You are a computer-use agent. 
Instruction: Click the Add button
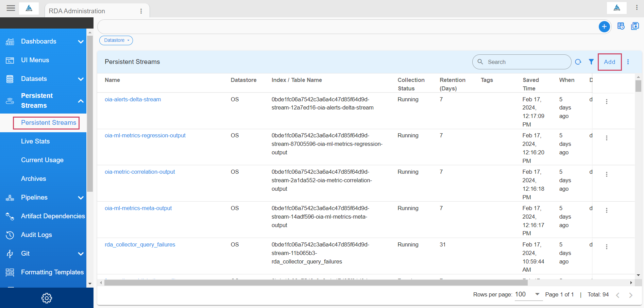point(609,62)
